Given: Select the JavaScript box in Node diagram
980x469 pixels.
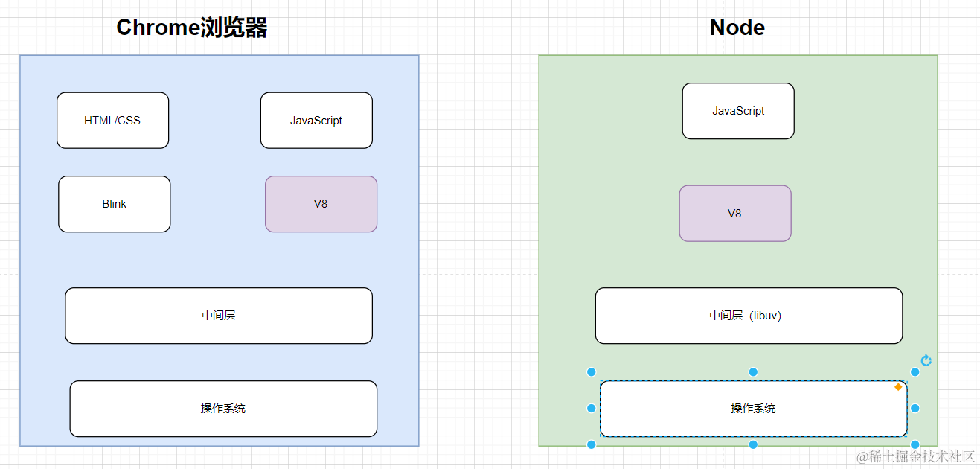Looking at the screenshot, I should point(738,111).
